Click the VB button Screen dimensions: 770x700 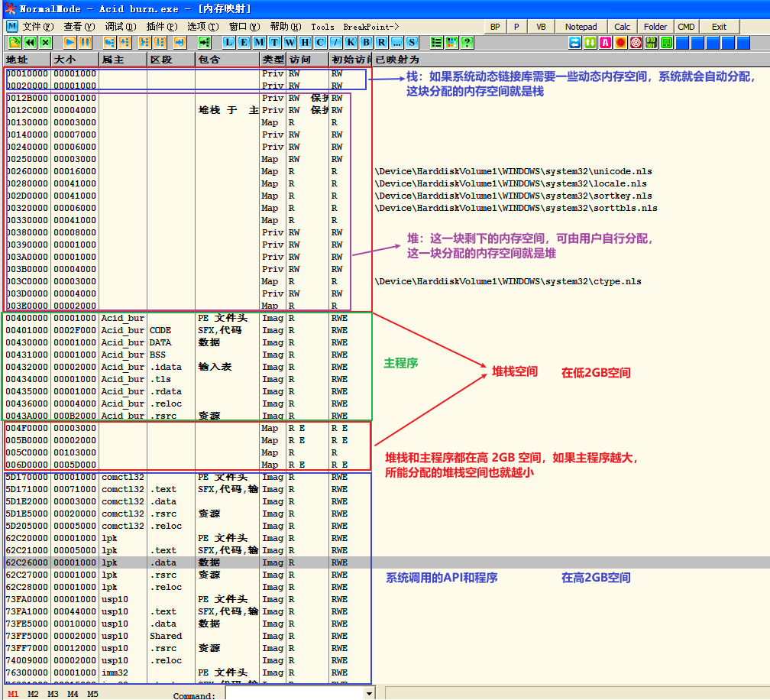click(x=541, y=27)
